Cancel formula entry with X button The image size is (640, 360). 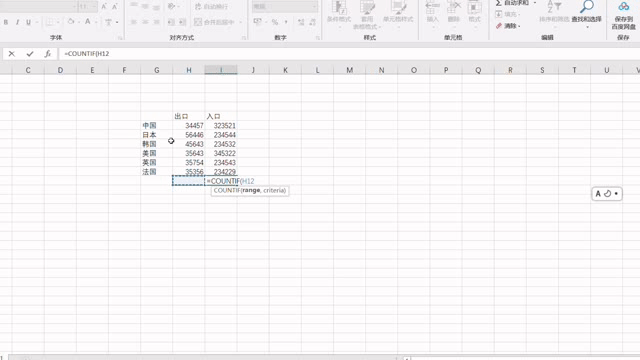11,53
